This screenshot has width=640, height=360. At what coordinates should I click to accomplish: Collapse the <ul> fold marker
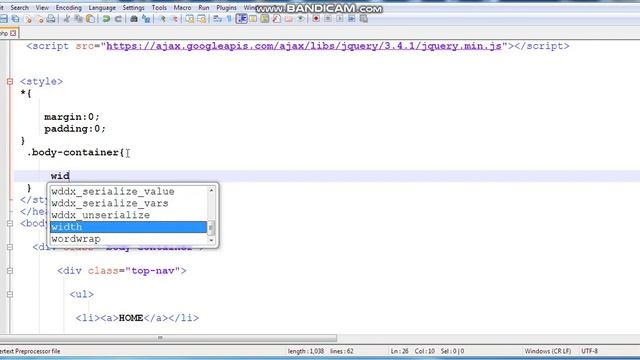10,295
